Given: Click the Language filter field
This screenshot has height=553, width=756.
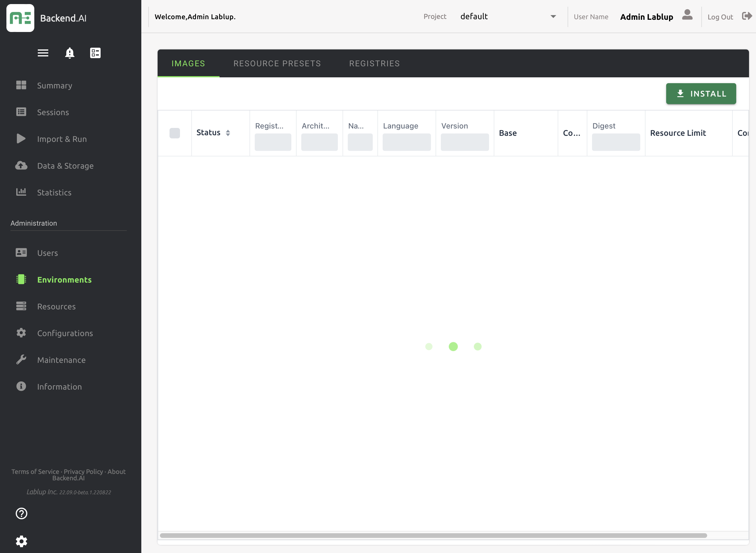Looking at the screenshot, I should tap(406, 142).
